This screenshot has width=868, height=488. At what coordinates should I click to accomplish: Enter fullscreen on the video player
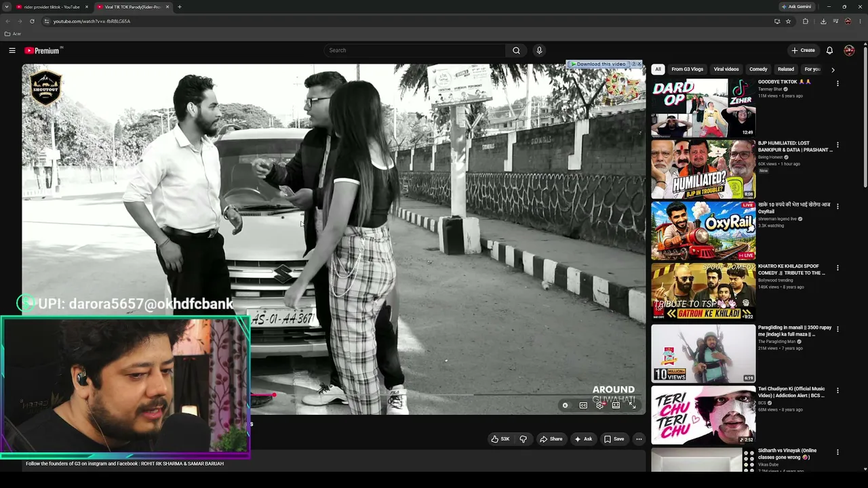pos(632,405)
